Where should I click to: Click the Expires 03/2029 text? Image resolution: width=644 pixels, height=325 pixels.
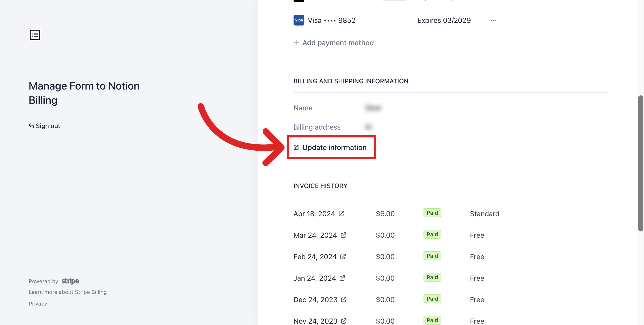(444, 20)
